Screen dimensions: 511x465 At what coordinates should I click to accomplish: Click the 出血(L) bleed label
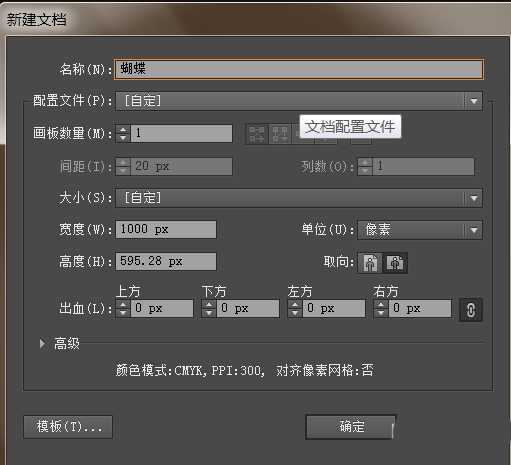[x=85, y=309]
